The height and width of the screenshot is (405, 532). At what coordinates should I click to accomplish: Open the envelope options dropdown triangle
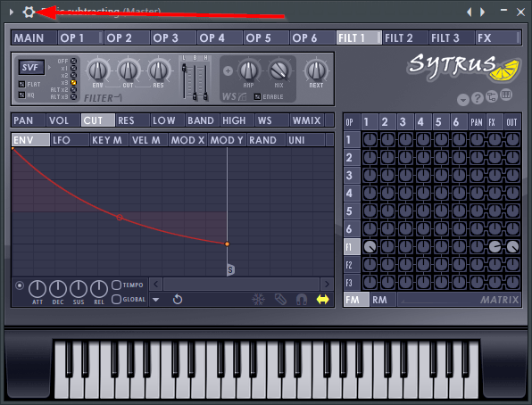point(155,300)
